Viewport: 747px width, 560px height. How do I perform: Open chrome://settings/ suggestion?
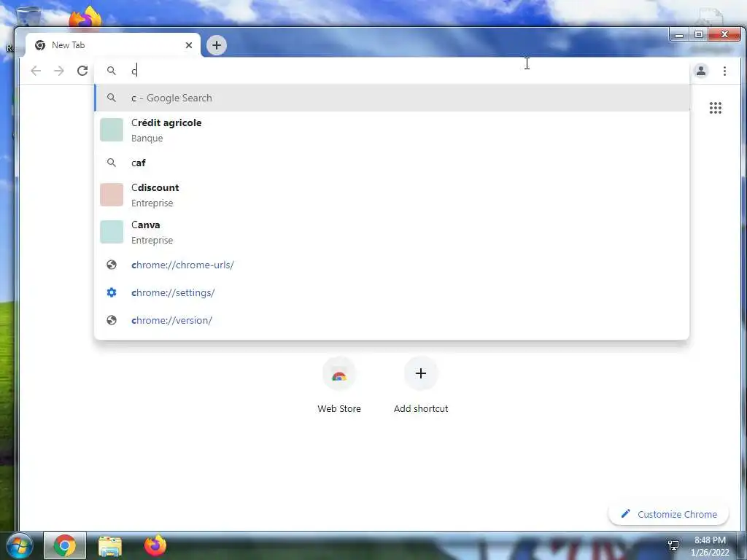[392, 292]
